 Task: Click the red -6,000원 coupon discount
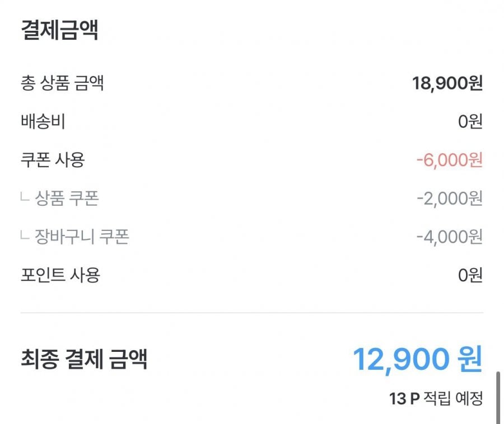point(449,161)
